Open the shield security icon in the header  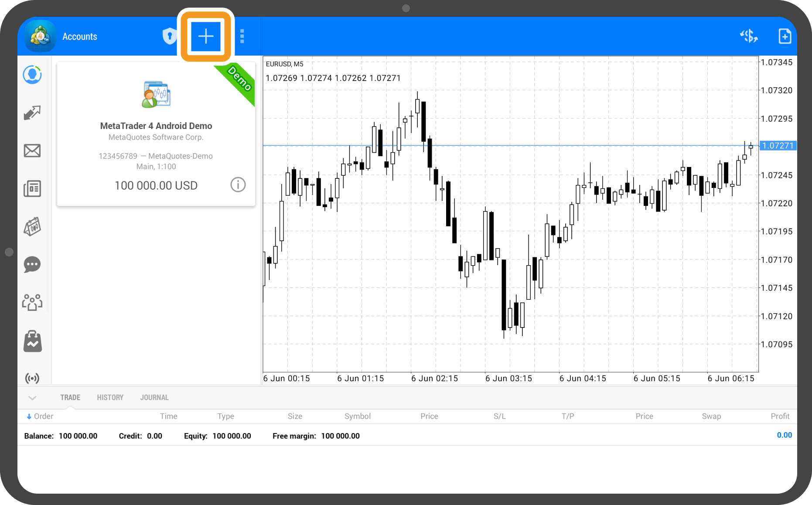(170, 36)
